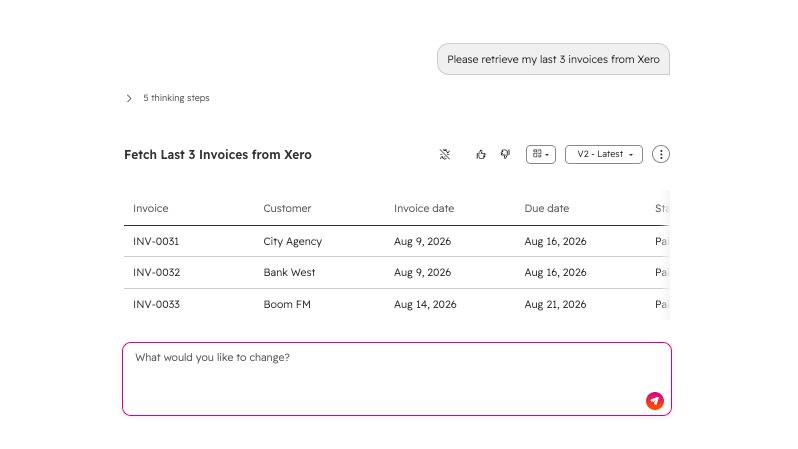The width and height of the screenshot is (798, 449).
Task: Focus the 'What would you like to change?' field
Action: [397, 379]
